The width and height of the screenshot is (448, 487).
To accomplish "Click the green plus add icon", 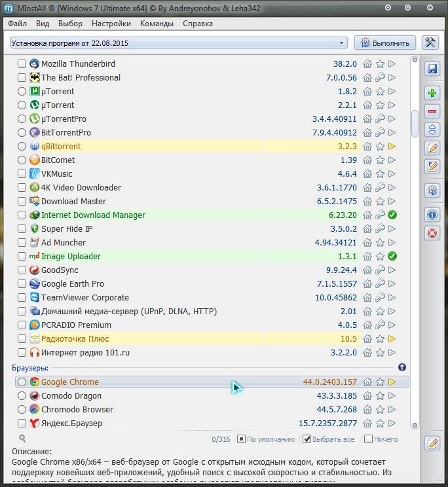I will pos(432,93).
